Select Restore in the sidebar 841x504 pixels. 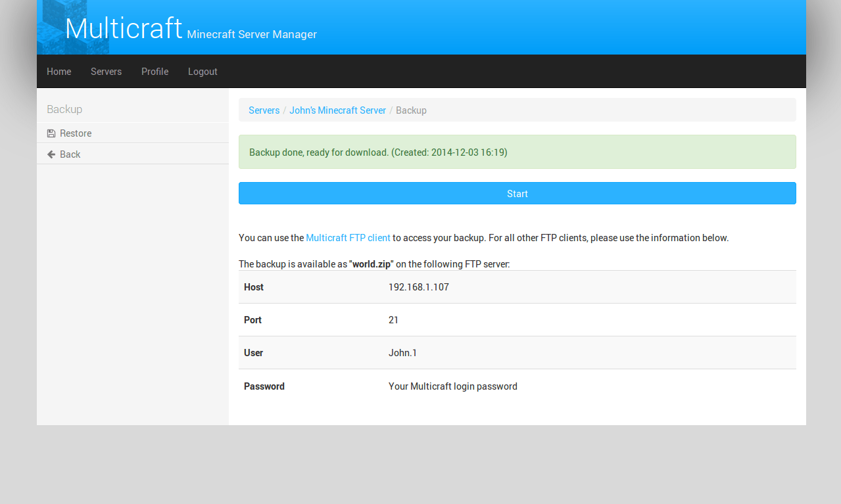133,133
